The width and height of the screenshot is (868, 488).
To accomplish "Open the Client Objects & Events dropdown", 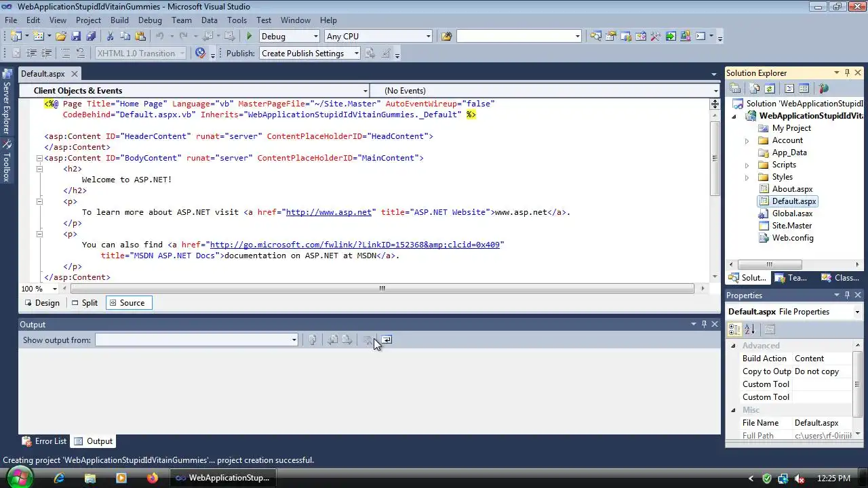I will 365,91.
